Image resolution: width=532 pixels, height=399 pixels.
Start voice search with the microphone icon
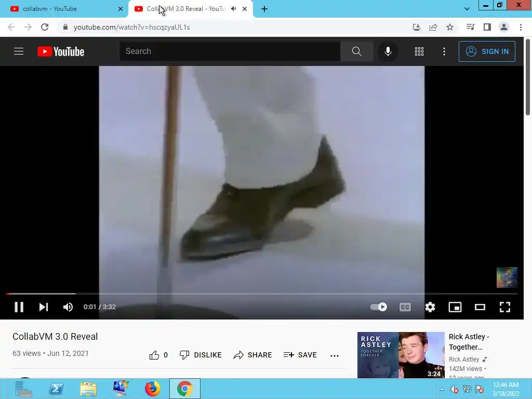[388, 51]
